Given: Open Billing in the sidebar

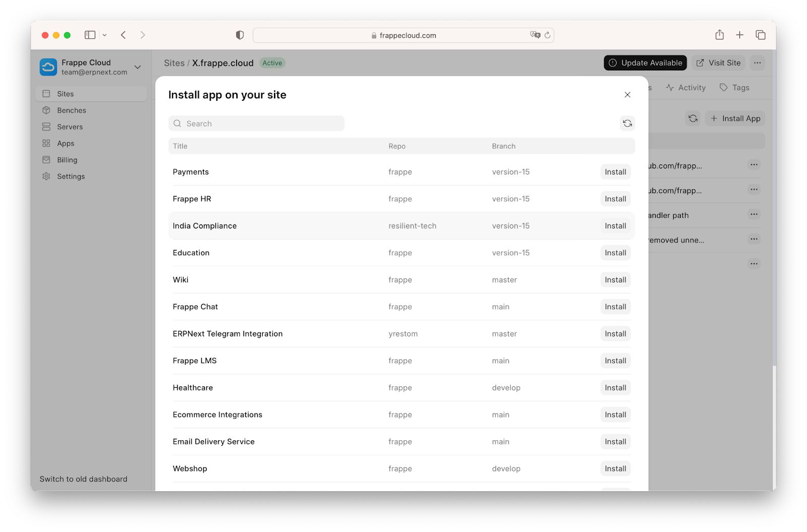Looking at the screenshot, I should (91, 160).
